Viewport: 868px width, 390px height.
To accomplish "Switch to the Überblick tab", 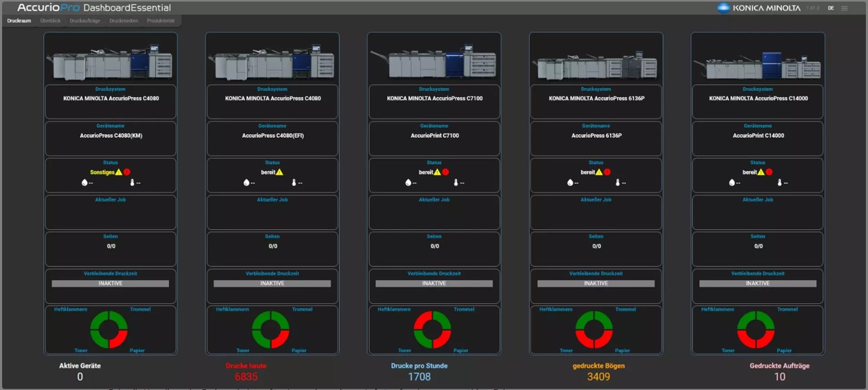I will pyautogui.click(x=50, y=21).
